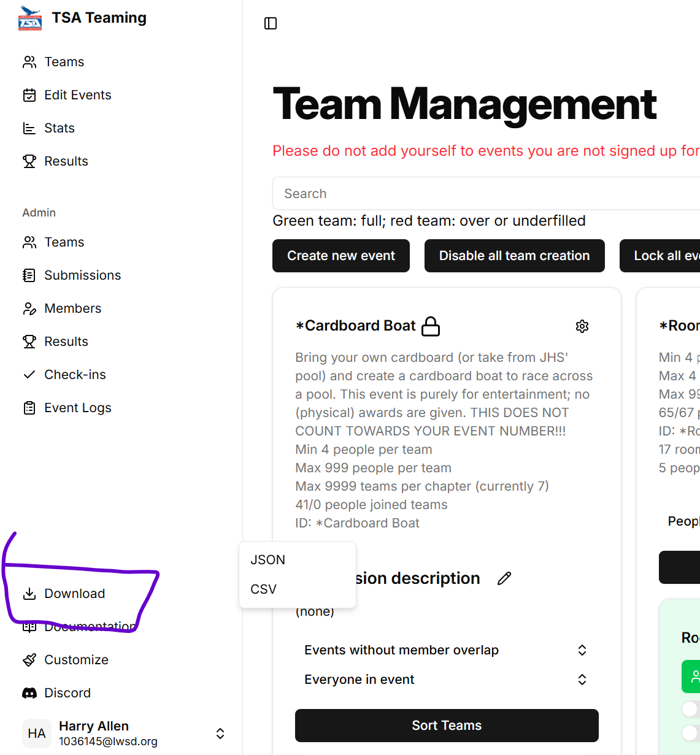Click the green join team icon button
Viewport: 700px width, 755px height.
[x=693, y=676]
